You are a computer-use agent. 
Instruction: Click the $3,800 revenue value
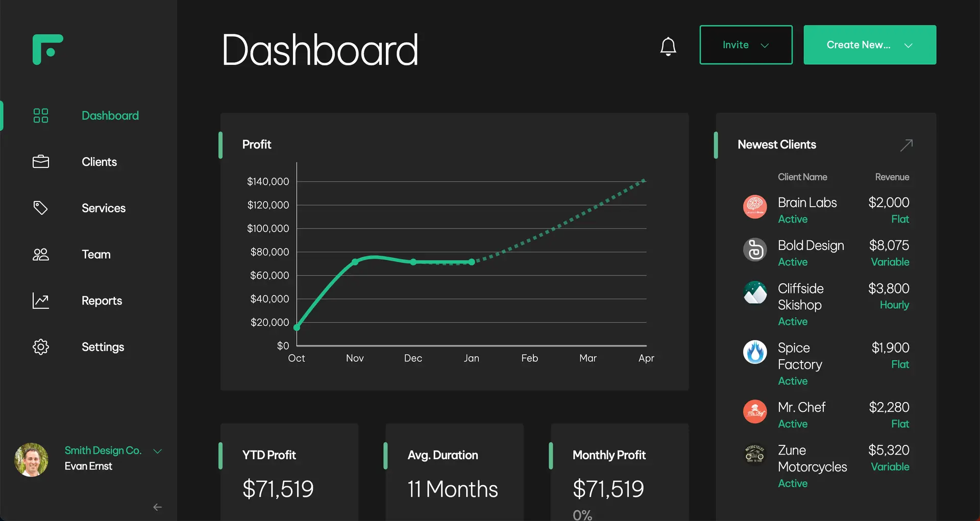[889, 288]
